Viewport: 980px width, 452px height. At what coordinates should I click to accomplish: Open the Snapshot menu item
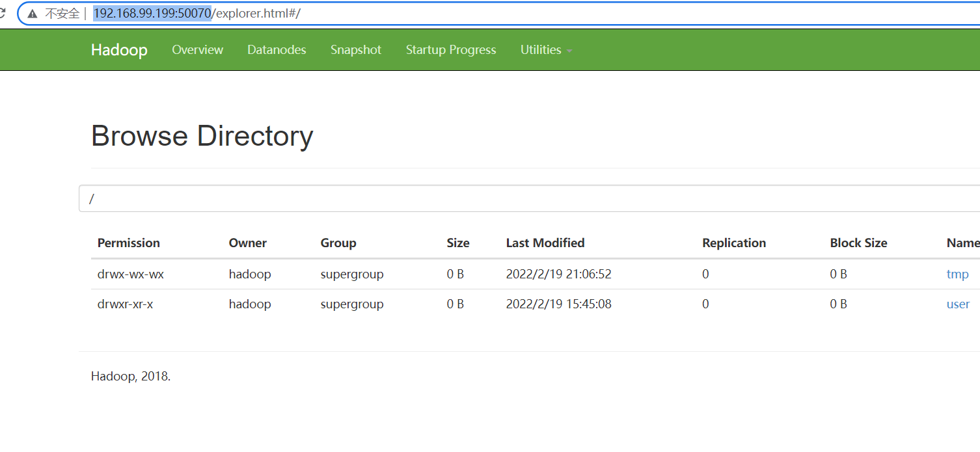(x=356, y=50)
